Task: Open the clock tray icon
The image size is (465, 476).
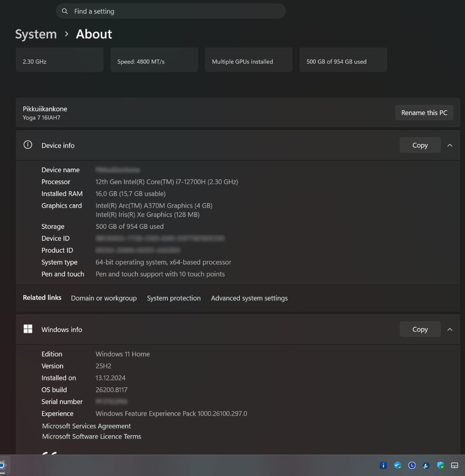Action: pos(412,465)
